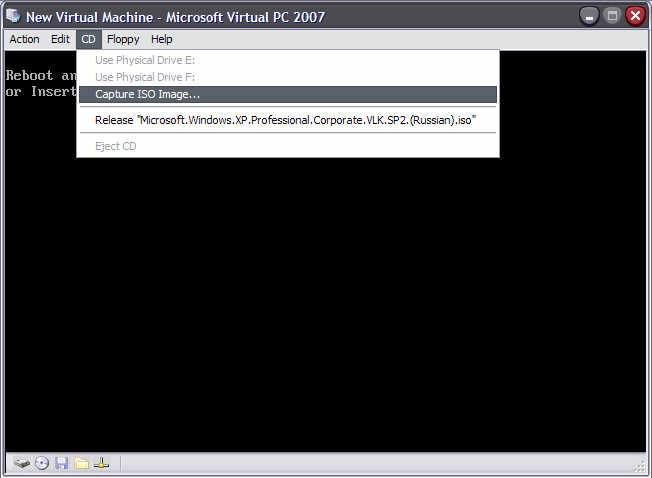Select Use Physical Drive F: entry
Viewport: 652px width, 478px height.
pos(288,77)
